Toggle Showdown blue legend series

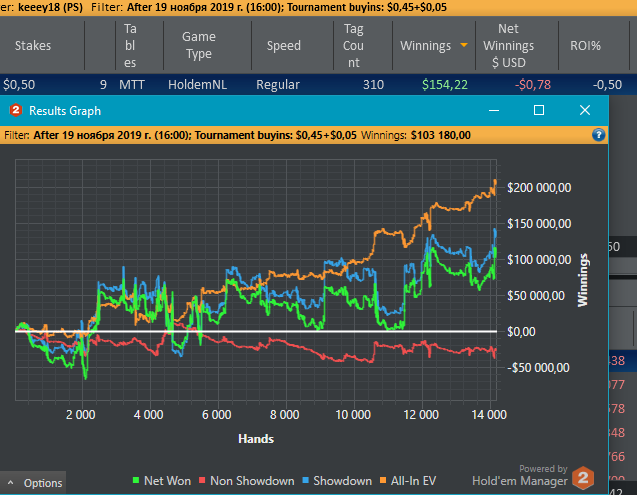pyautogui.click(x=337, y=481)
